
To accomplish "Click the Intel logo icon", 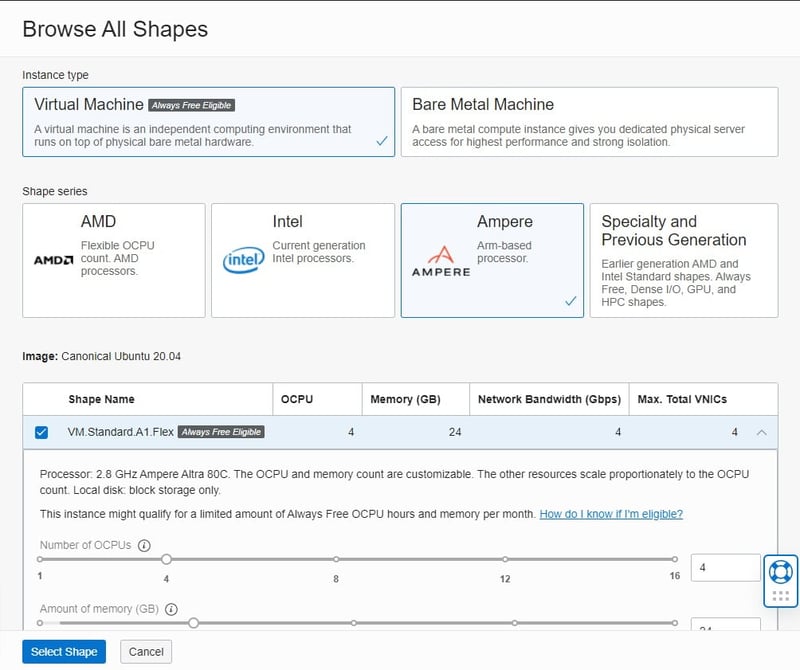I will point(243,260).
